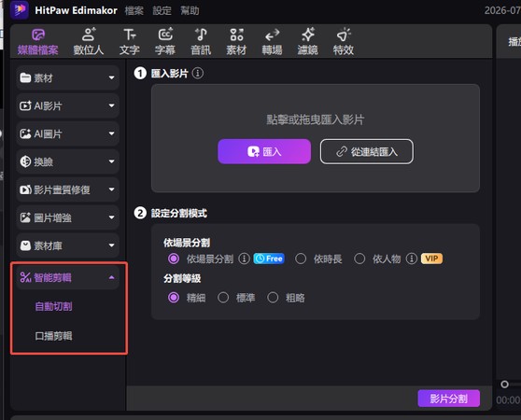Click the 影片分割 split video button
The width and height of the screenshot is (521, 420).
(x=448, y=399)
